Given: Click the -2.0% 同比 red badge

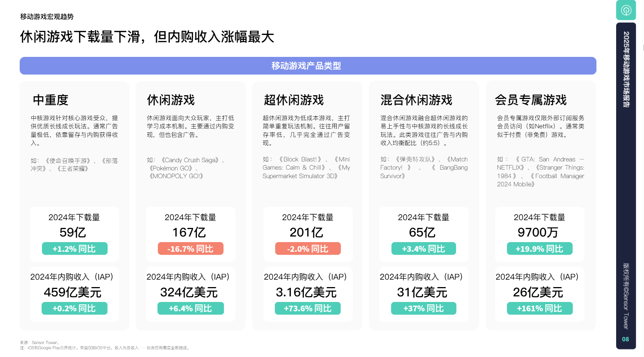Looking at the screenshot, I should 308,249.
